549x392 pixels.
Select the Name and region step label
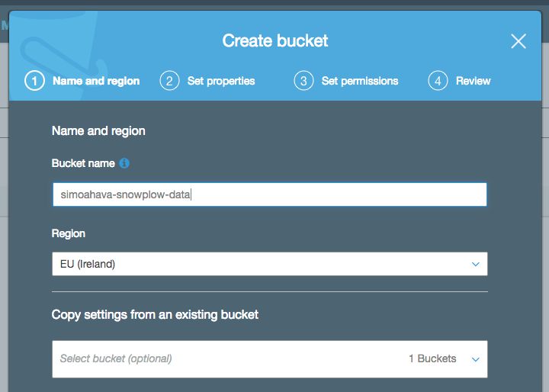click(x=96, y=81)
